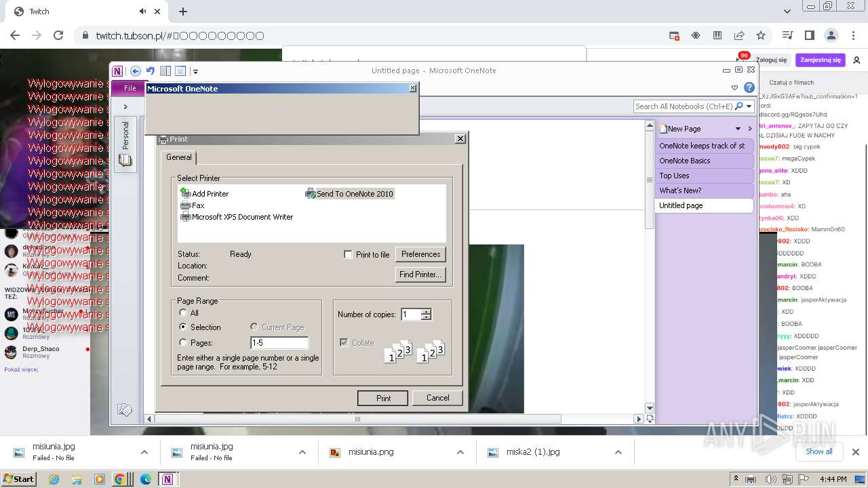This screenshot has height=488, width=868.
Task: Select Microsoft XPS Document Writer printer
Action: (237, 217)
